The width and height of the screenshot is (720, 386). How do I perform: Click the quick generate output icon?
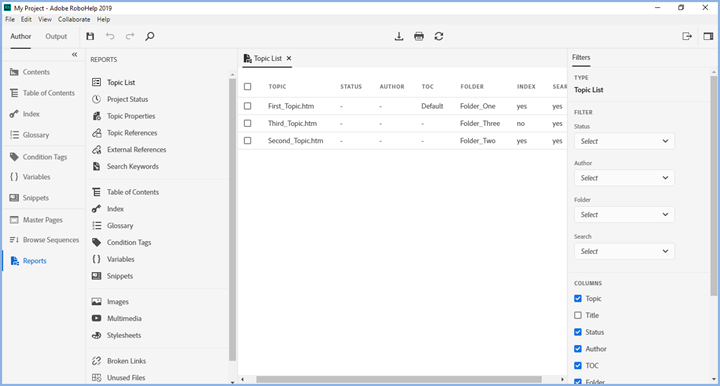687,36
